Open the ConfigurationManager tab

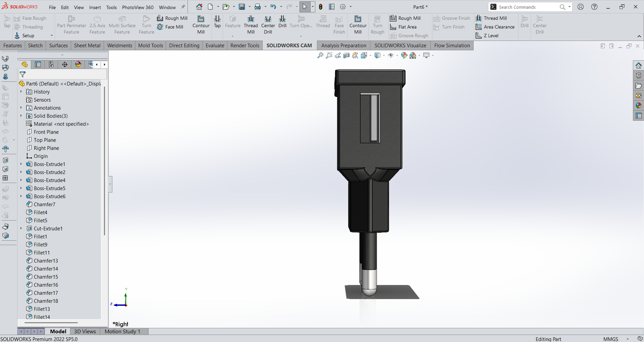pos(51,64)
